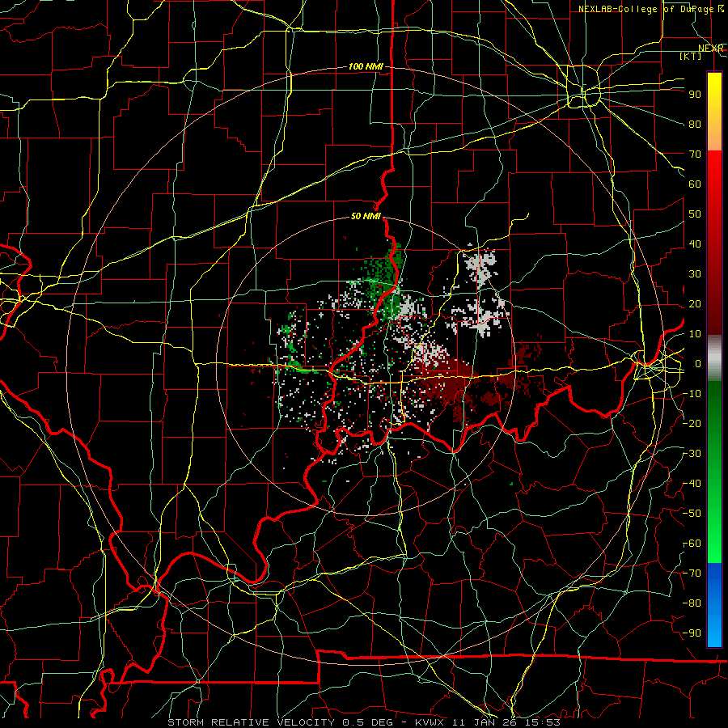Click the -20 value on the velocity scale
The height and width of the screenshot is (728, 728).
tap(692, 423)
